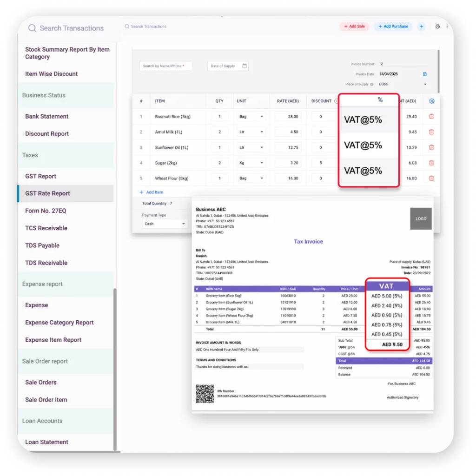Open the Loan Statement report
The height and width of the screenshot is (476, 476).
[46, 442]
